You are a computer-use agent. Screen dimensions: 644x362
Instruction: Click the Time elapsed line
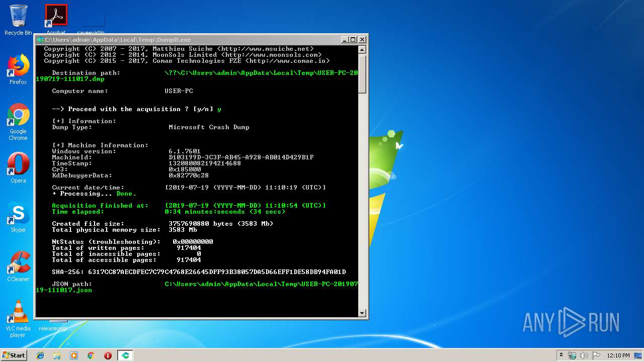169,212
